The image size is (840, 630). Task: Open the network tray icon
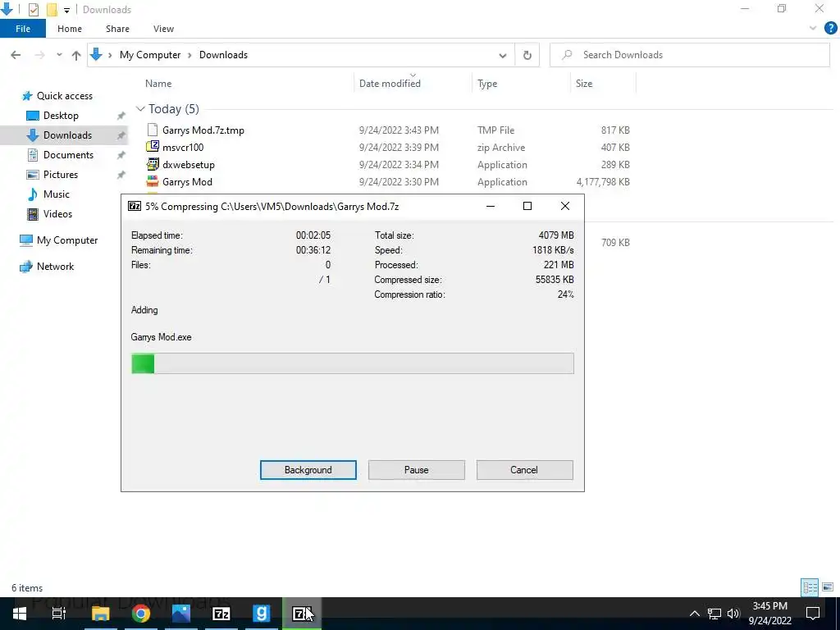point(714,614)
